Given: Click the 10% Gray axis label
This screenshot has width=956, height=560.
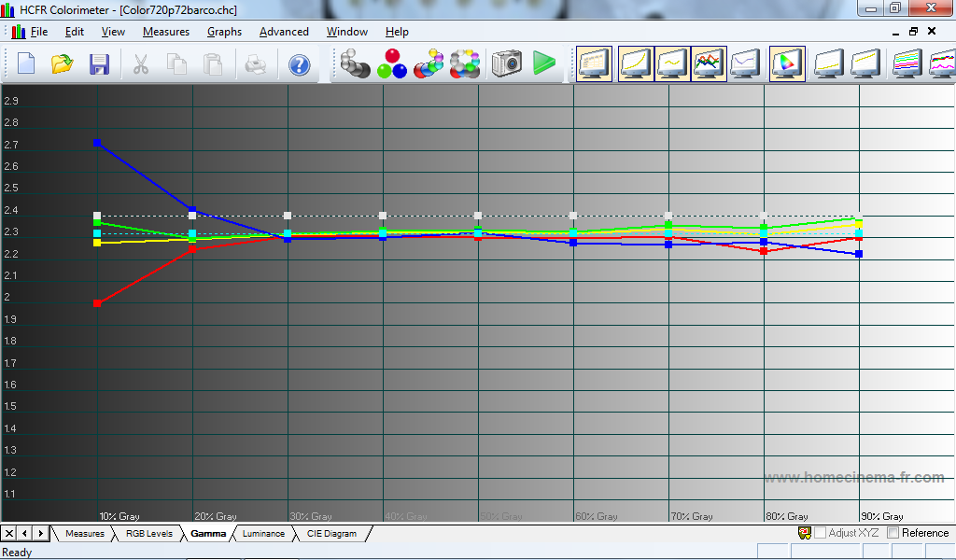Looking at the screenshot, I should [x=119, y=517].
